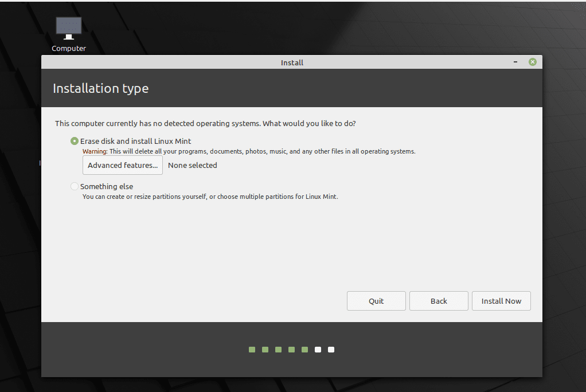Click the fifth green progress square

(x=304, y=349)
